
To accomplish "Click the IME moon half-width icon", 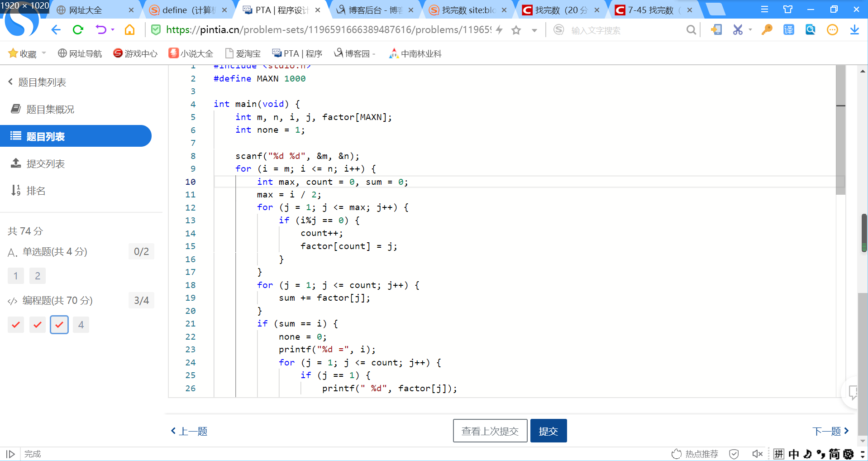I will point(808,454).
